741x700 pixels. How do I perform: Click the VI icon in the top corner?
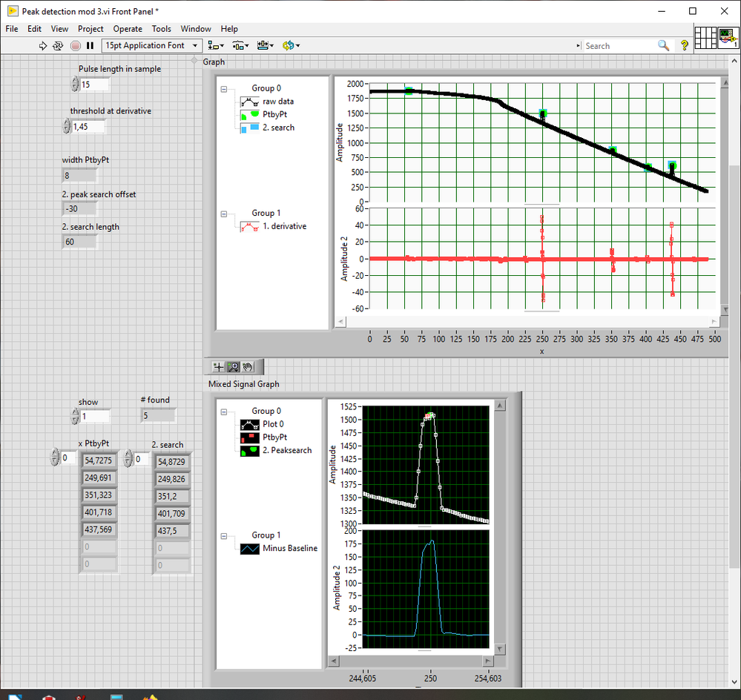coord(728,37)
